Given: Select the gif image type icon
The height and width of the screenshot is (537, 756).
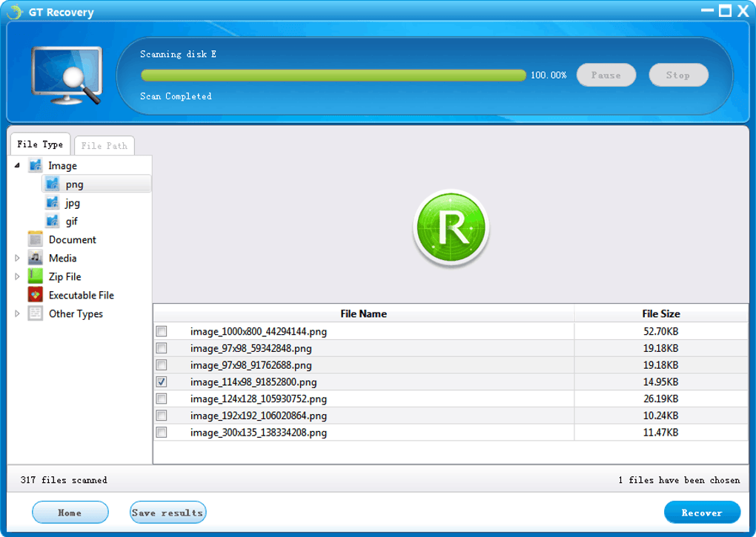Looking at the screenshot, I should [52, 221].
